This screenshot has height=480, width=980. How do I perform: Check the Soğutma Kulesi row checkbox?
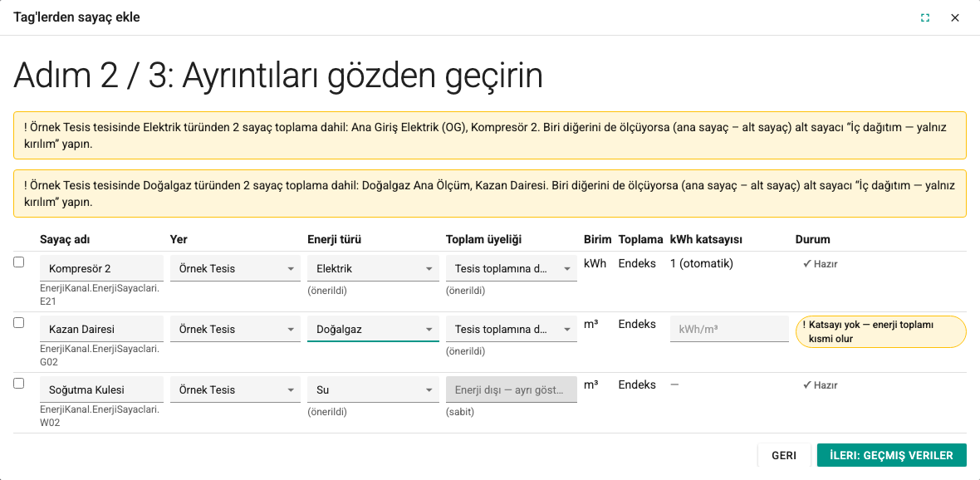[19, 383]
